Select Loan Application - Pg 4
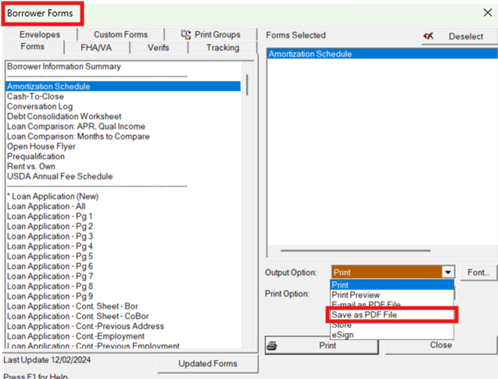 123,246
